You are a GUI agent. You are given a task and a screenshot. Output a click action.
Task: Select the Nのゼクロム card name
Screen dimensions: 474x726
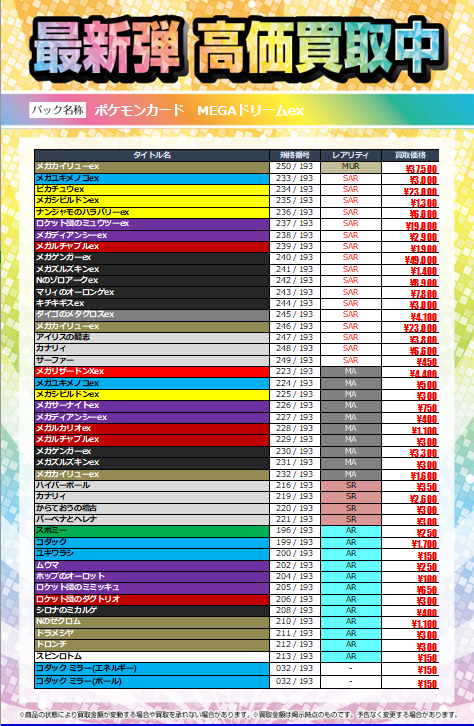click(58, 621)
